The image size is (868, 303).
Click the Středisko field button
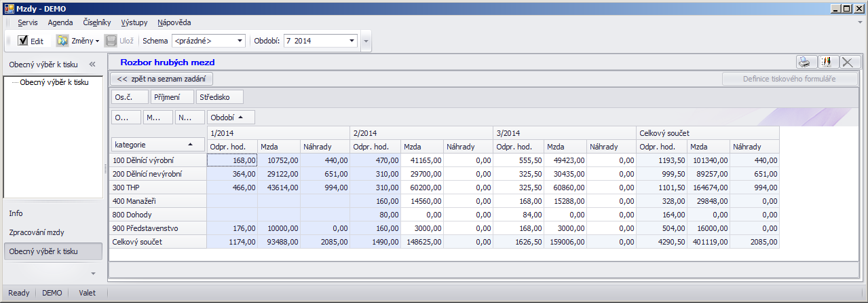(219, 97)
